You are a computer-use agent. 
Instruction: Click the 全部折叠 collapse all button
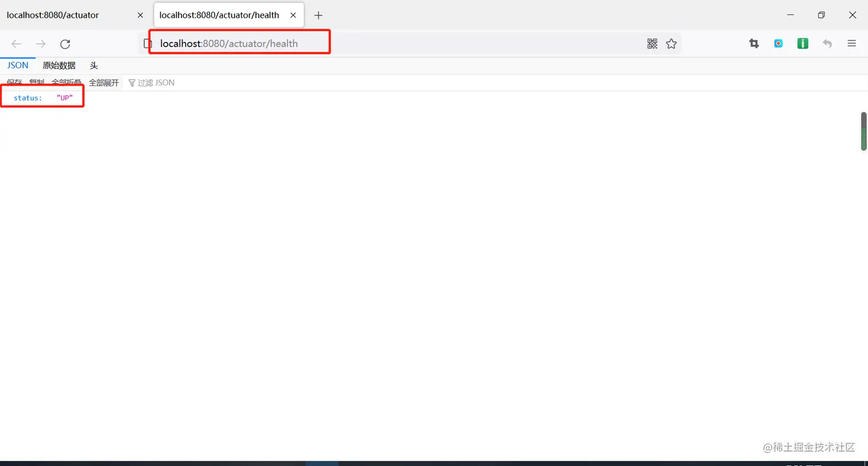pos(67,83)
